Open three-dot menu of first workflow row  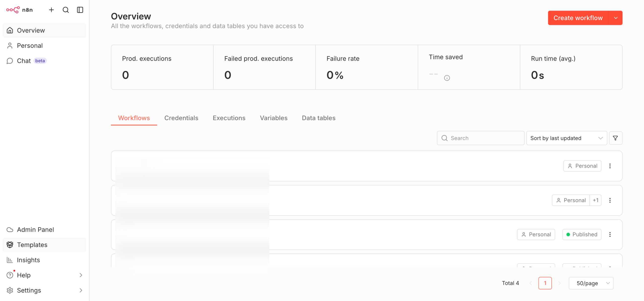point(610,166)
